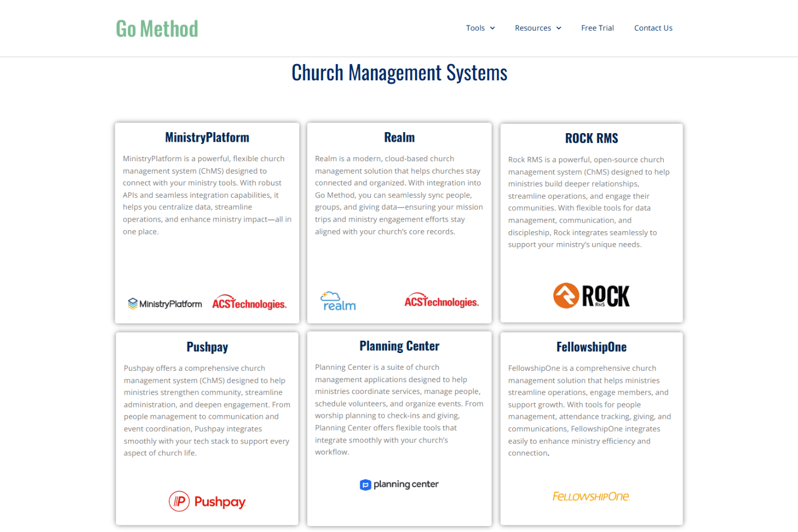The width and height of the screenshot is (798, 532).
Task: Click the Rock RMS description paragraph
Action: pos(591,202)
